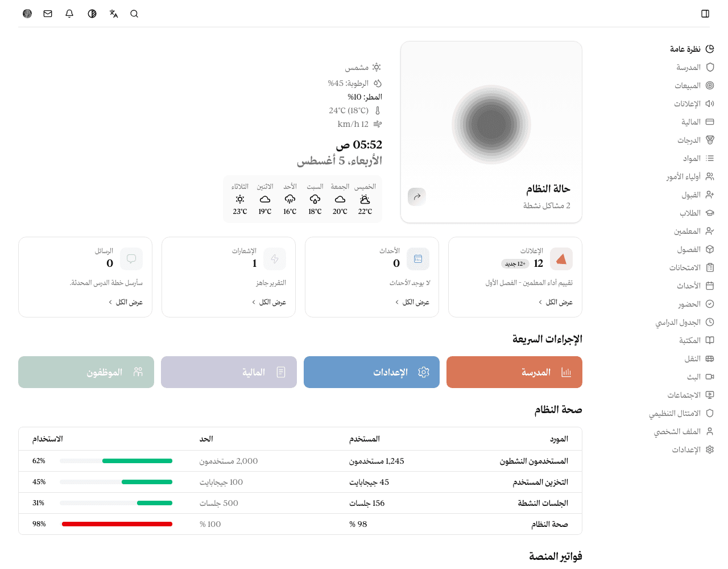Click the system status radial thumbnail

coord(491,125)
